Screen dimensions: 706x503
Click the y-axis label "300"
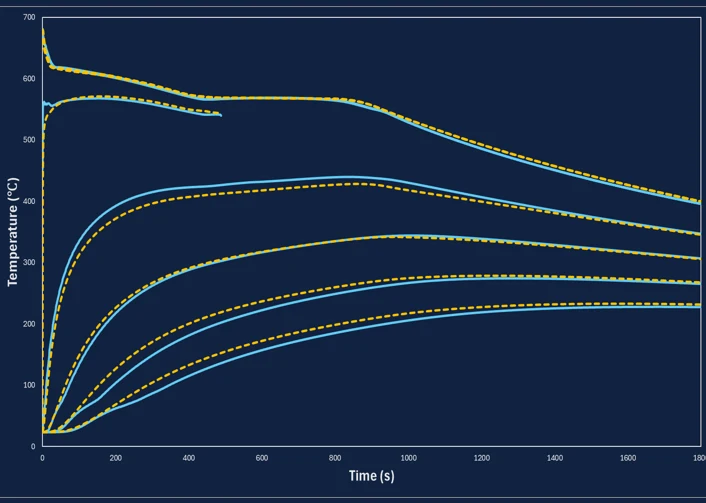(29, 262)
